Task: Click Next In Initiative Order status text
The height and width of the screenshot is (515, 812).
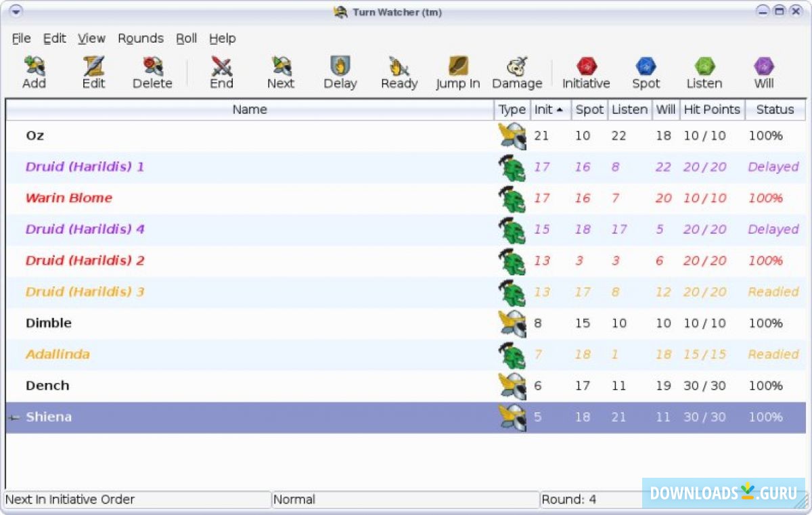Action: coord(70,499)
